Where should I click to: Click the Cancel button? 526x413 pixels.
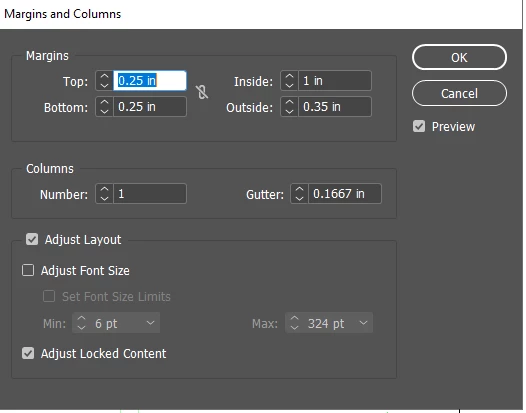(459, 93)
